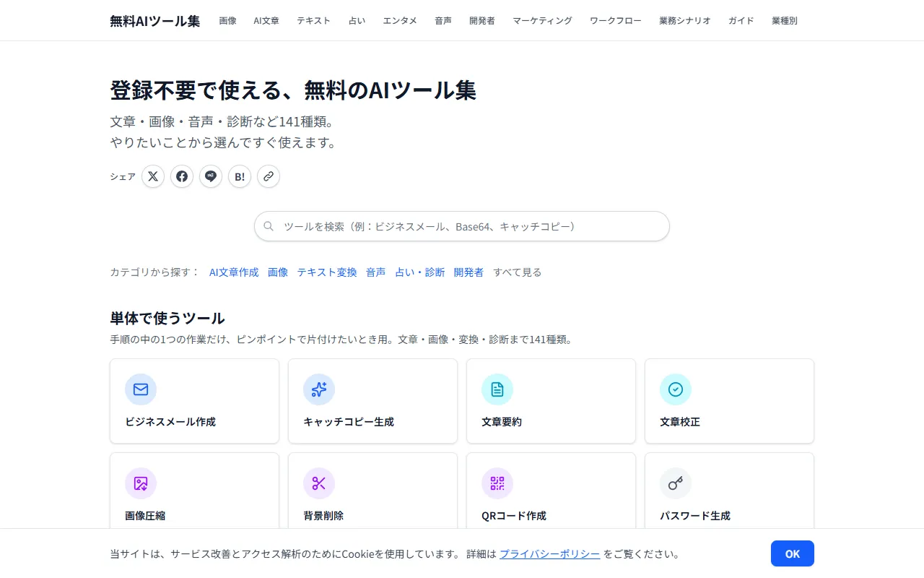
Task: Select the 音声 category link under search
Action: [x=376, y=272]
